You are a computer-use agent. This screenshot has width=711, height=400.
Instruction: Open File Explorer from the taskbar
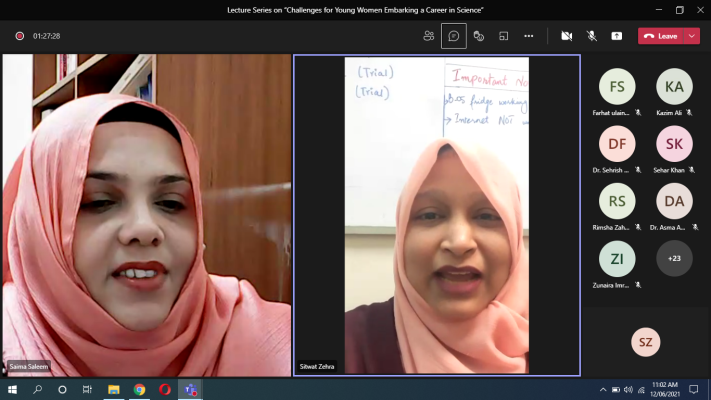[114, 389]
